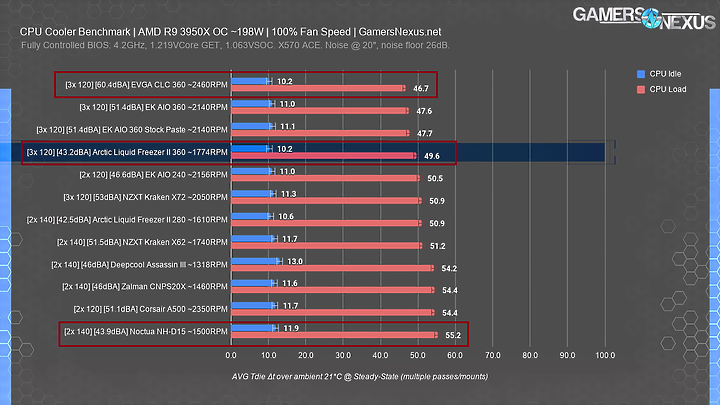
Task: Click the EVGA CLC 360 idle value 10.2
Action: (285, 81)
